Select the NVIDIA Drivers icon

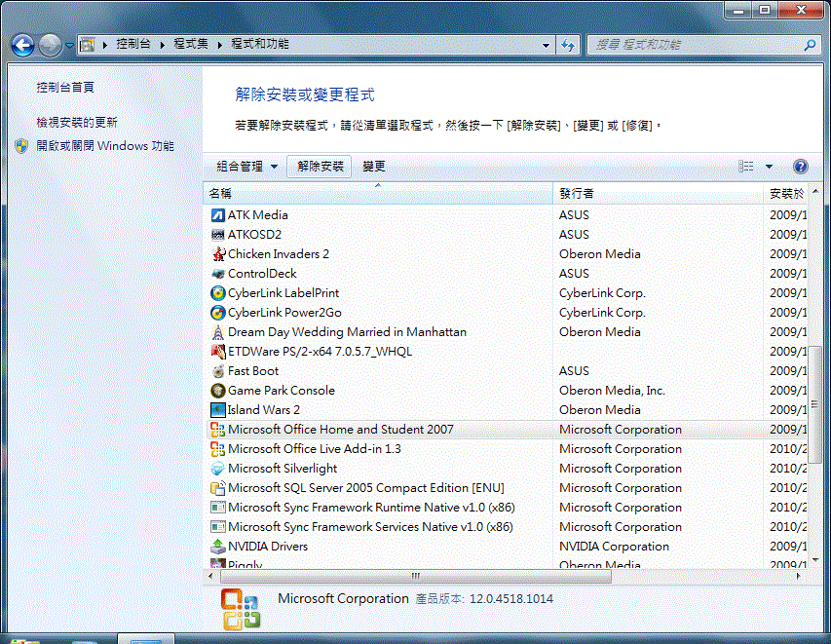point(218,547)
